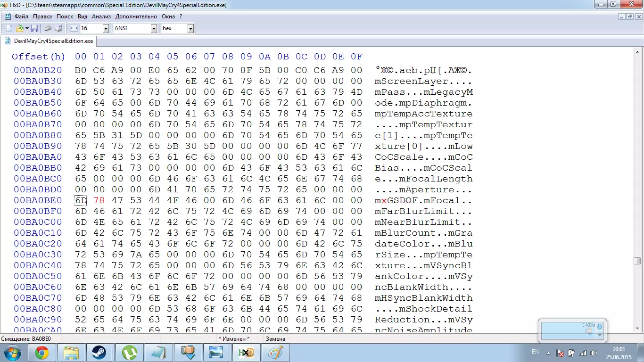Click decoded text mHSyncBlankWidth
This screenshot has height=362, width=644.
(x=424, y=298)
